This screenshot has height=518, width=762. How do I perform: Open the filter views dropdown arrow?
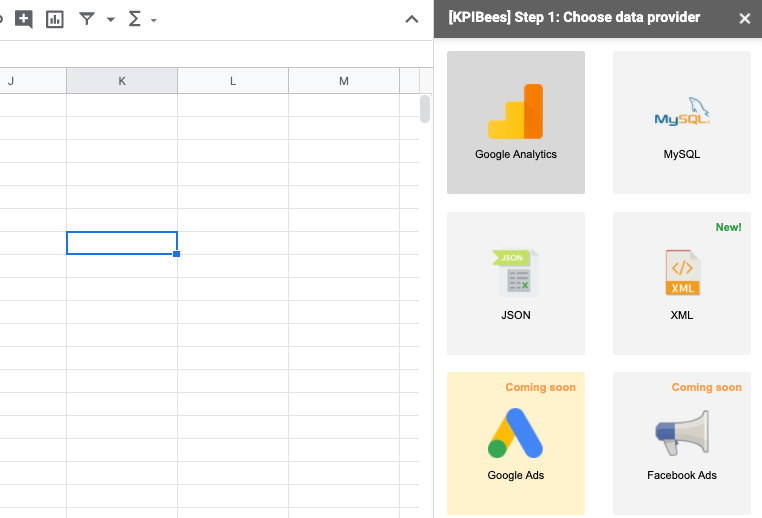click(x=110, y=20)
